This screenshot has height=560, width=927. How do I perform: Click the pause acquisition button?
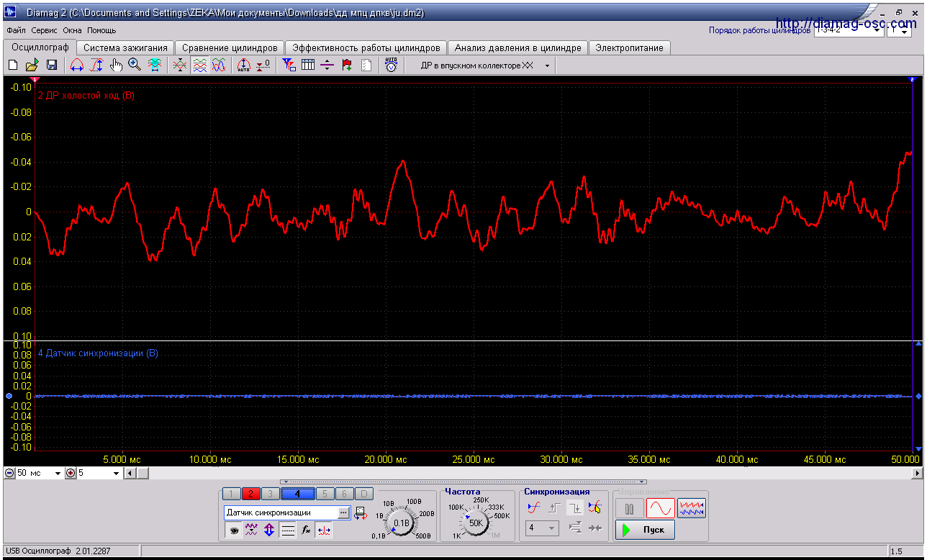pyautogui.click(x=630, y=508)
